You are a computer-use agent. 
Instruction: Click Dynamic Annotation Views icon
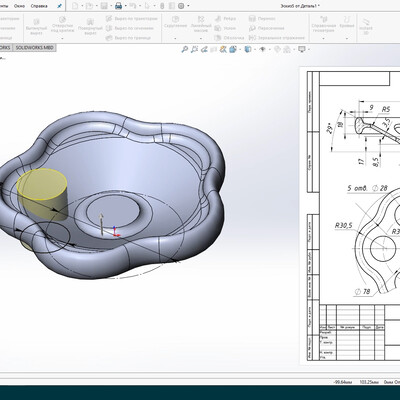point(223,50)
